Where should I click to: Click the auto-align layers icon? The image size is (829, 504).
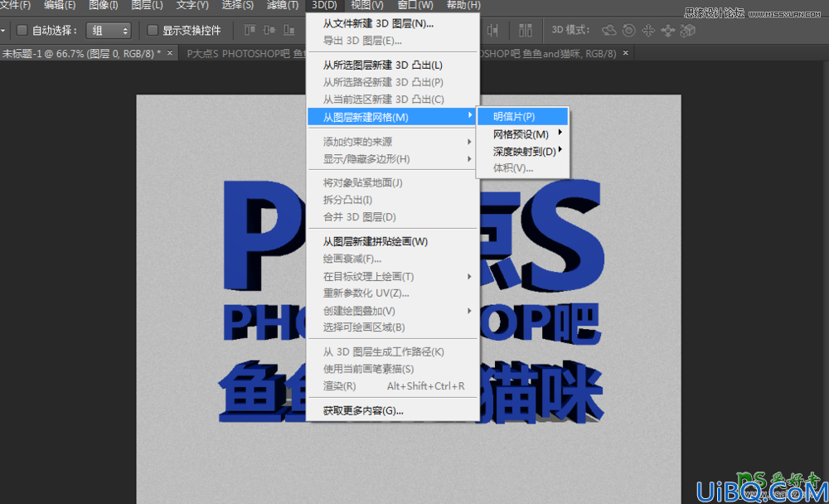coord(525,30)
